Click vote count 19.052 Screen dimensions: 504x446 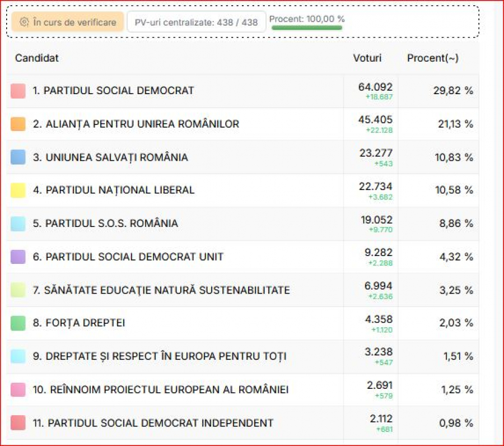[x=377, y=220]
